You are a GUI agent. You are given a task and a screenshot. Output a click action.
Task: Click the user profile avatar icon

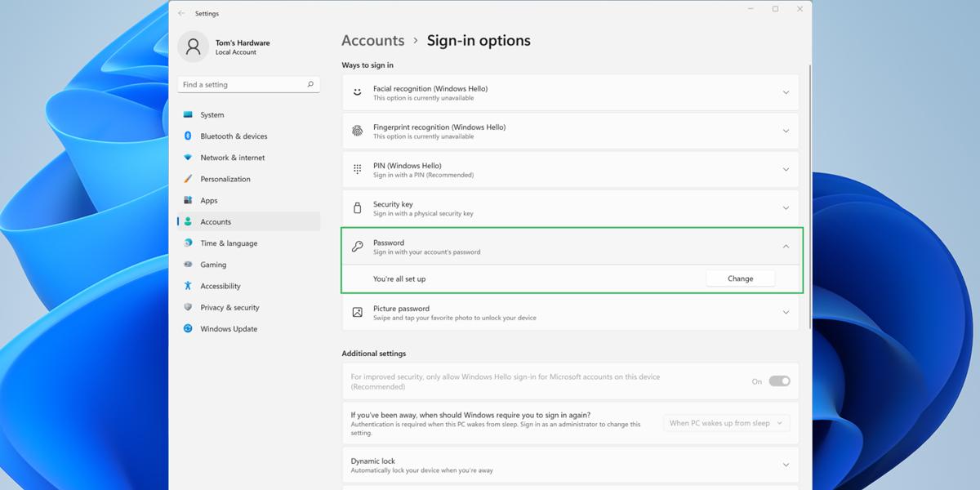(193, 47)
